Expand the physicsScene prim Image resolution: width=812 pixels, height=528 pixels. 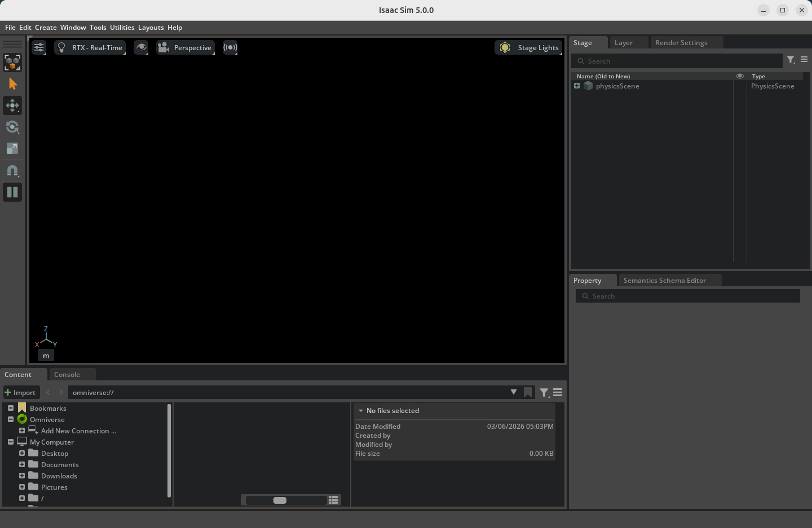pos(577,86)
